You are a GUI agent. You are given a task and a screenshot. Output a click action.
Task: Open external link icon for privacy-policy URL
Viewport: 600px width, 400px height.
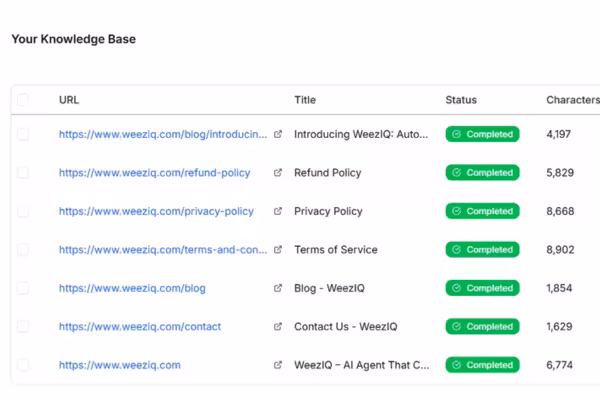point(278,211)
